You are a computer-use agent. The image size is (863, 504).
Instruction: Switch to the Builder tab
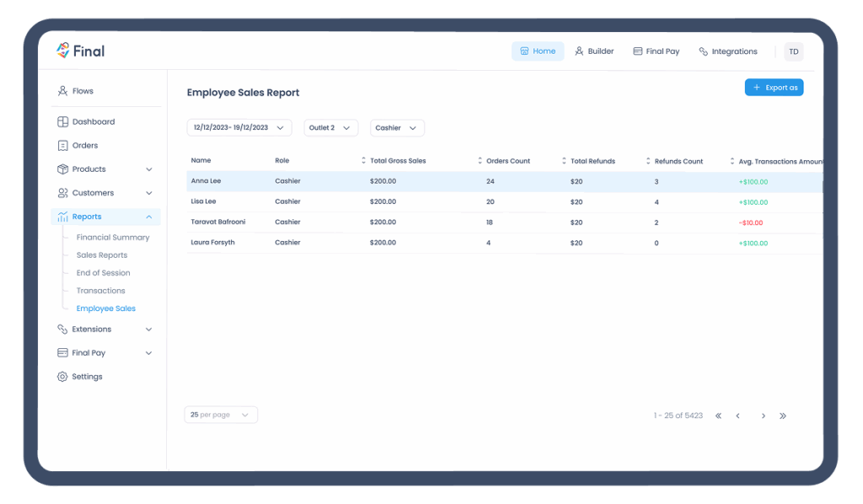click(594, 51)
